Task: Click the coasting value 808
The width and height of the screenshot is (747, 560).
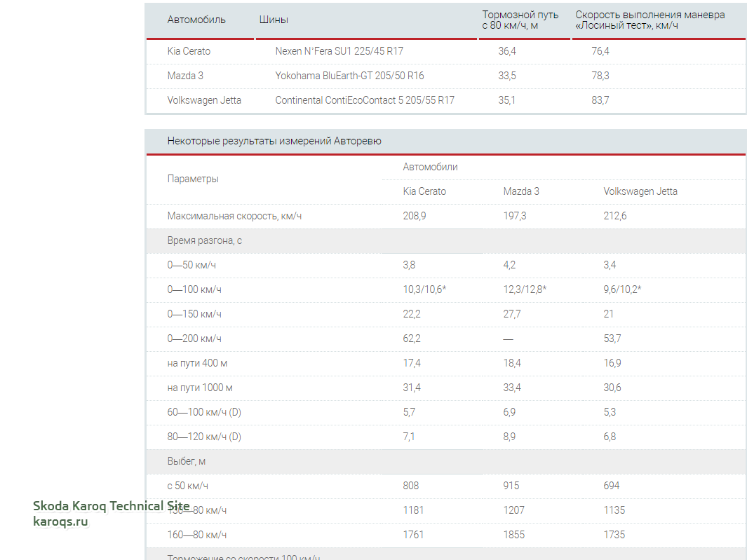Action: 410,486
